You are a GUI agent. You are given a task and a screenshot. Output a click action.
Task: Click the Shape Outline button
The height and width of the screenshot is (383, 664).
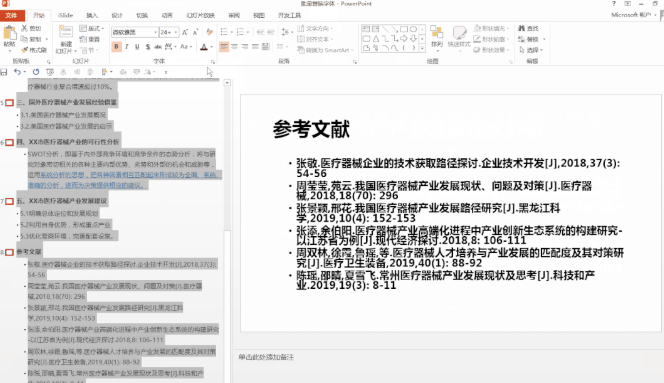[491, 39]
